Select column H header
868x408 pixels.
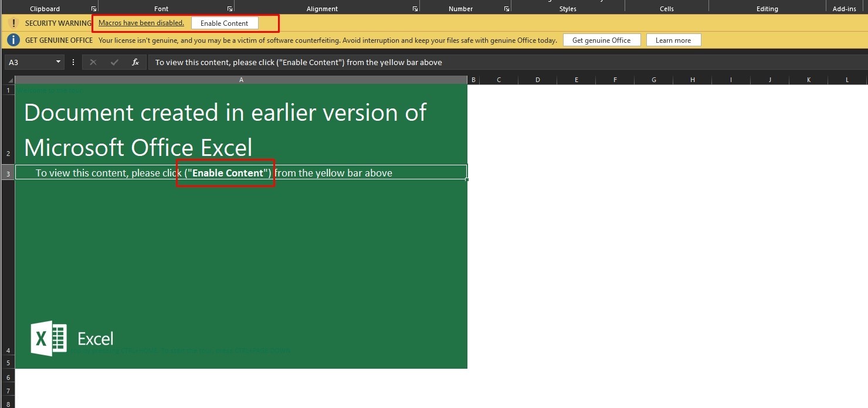(x=692, y=80)
